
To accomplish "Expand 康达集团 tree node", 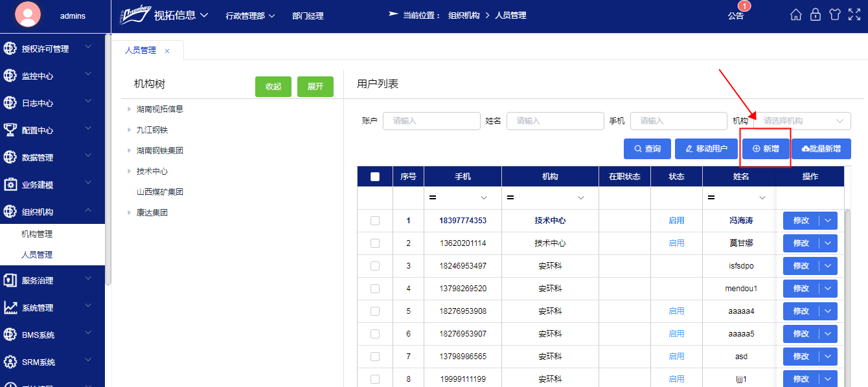I will point(130,213).
